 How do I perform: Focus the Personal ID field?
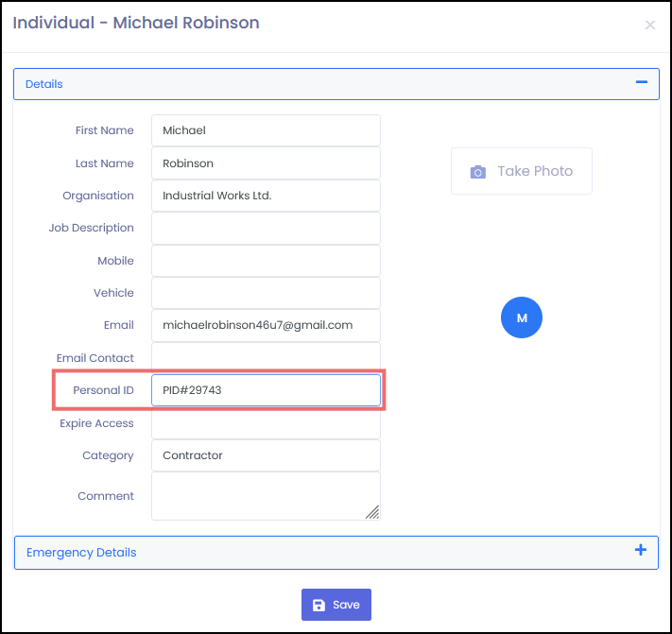[x=266, y=390]
